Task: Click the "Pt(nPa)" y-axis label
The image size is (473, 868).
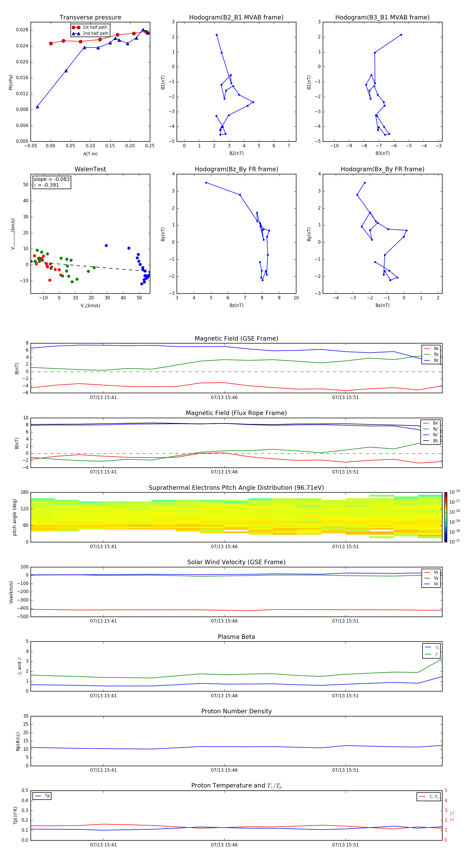Action: (x=11, y=82)
